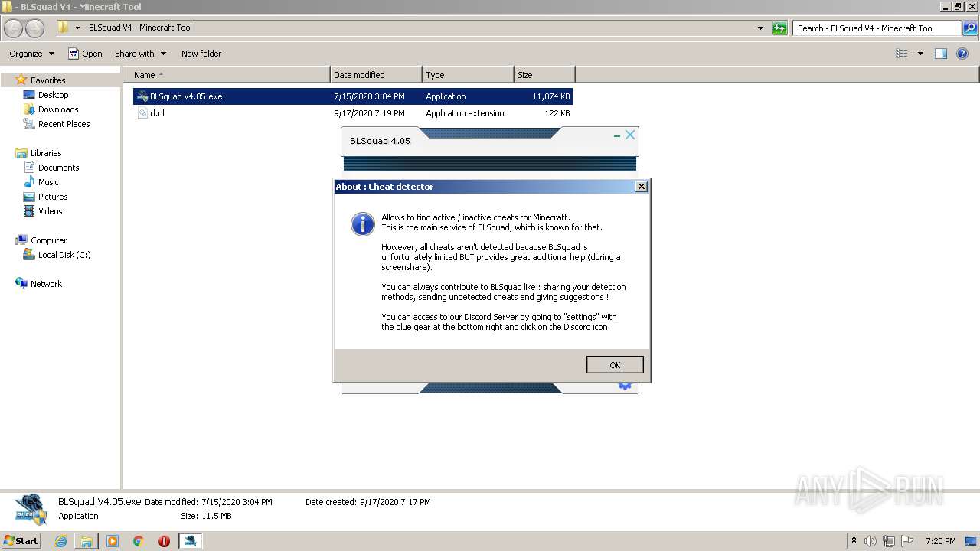Toggle the preview pane

tap(941, 54)
